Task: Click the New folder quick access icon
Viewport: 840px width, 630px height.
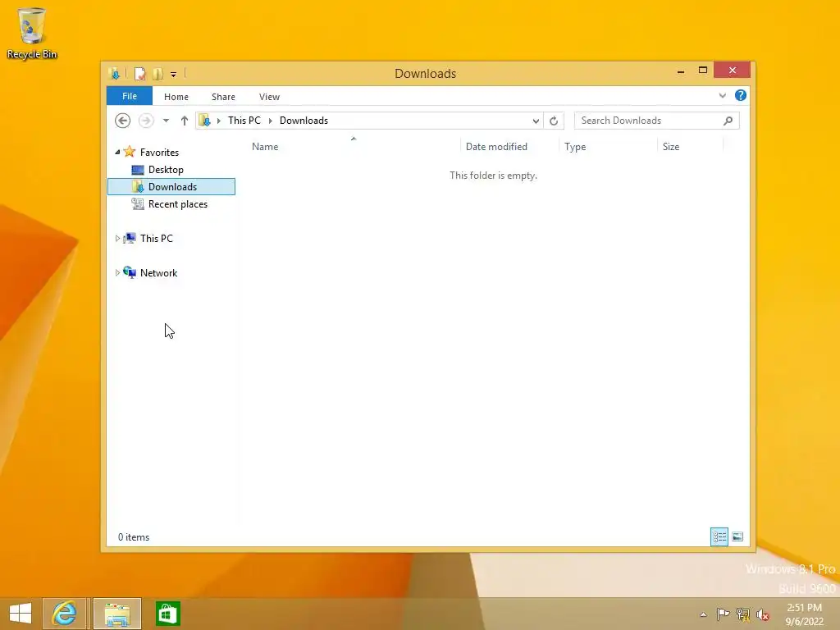Action: pyautogui.click(x=157, y=73)
